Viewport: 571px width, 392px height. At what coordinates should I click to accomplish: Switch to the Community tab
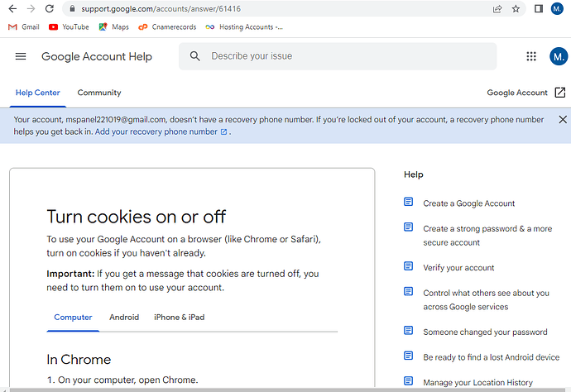pos(99,93)
